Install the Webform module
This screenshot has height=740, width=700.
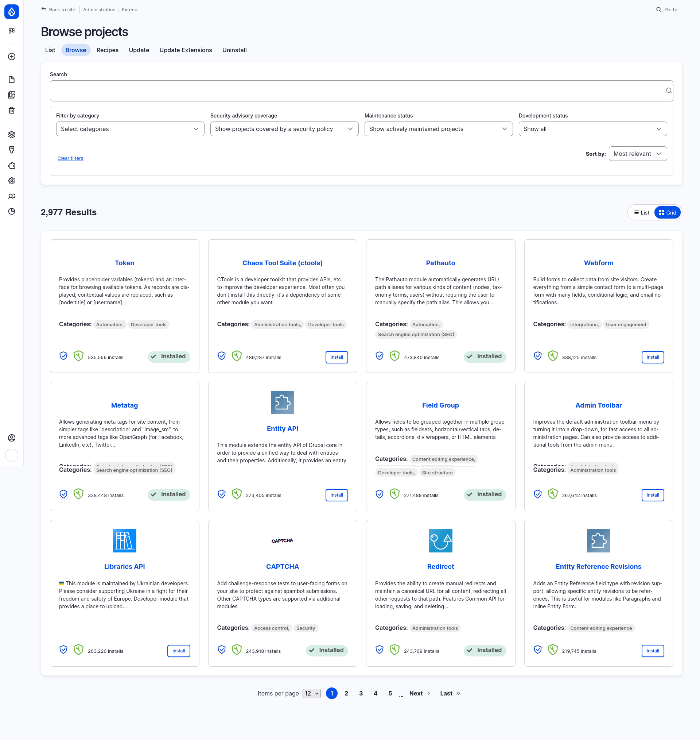(652, 357)
